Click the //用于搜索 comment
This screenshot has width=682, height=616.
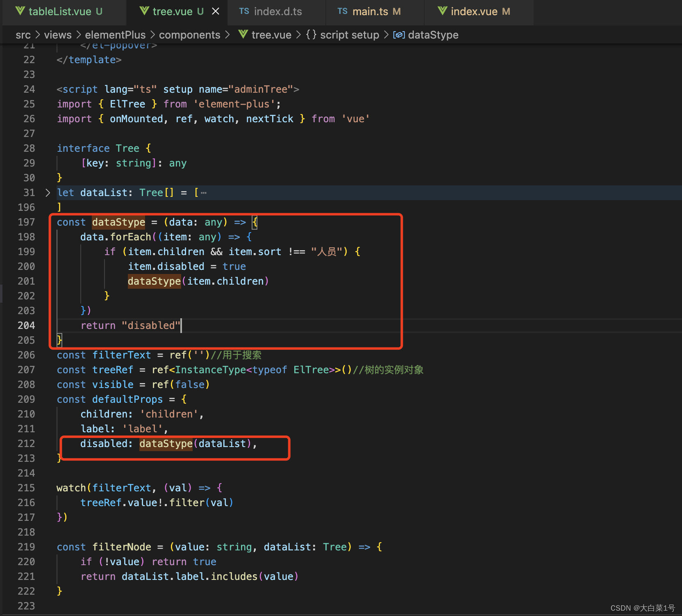[x=236, y=355]
